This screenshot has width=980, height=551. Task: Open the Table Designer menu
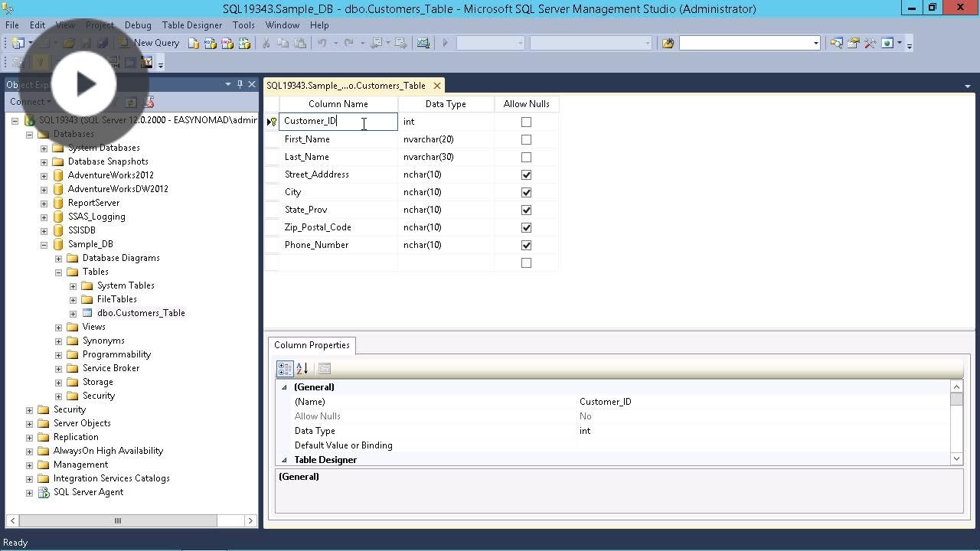click(191, 24)
